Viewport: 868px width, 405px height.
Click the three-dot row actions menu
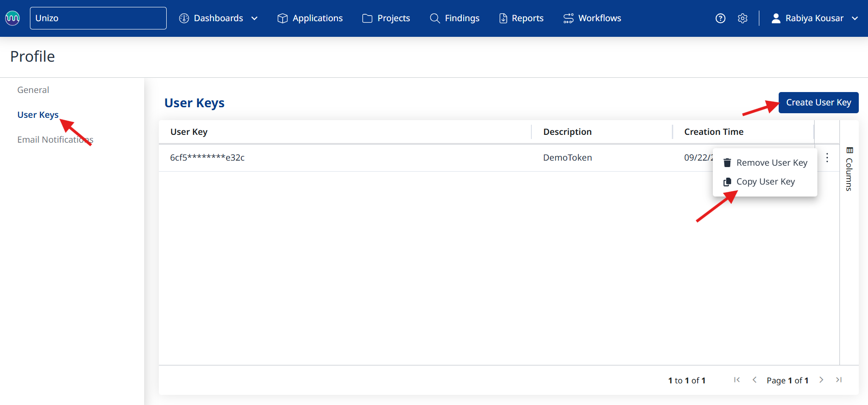[827, 158]
